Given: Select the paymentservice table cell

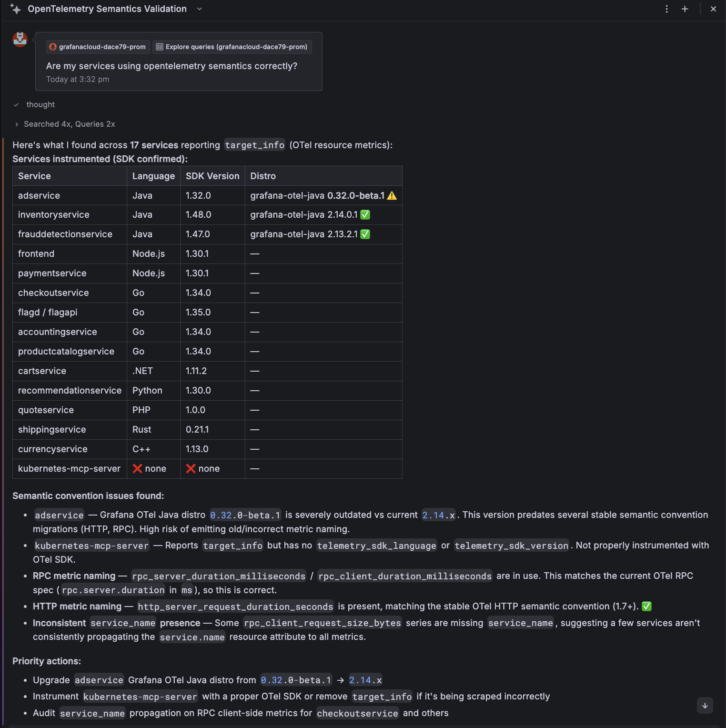Looking at the screenshot, I should click(70, 273).
